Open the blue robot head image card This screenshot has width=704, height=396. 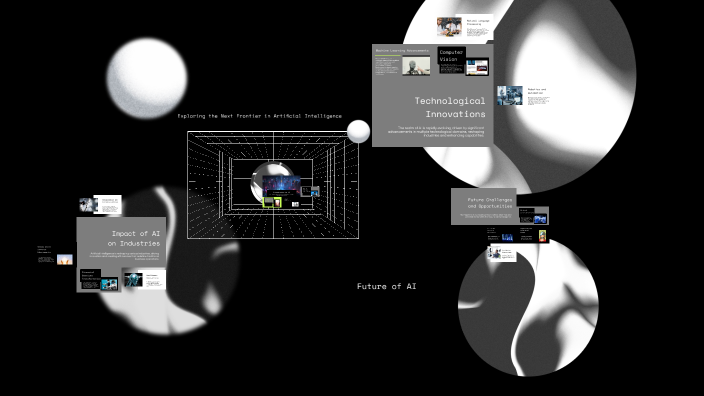coord(133,280)
